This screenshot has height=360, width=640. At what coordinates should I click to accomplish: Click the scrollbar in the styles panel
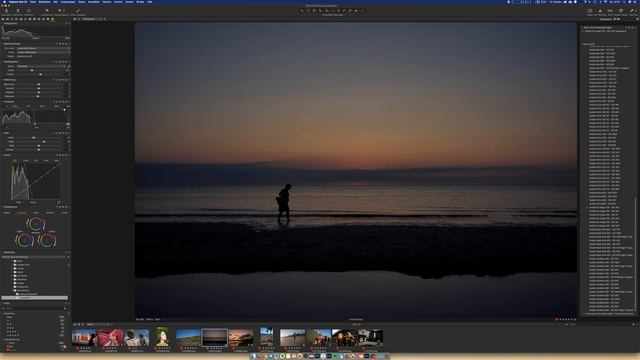635,253
